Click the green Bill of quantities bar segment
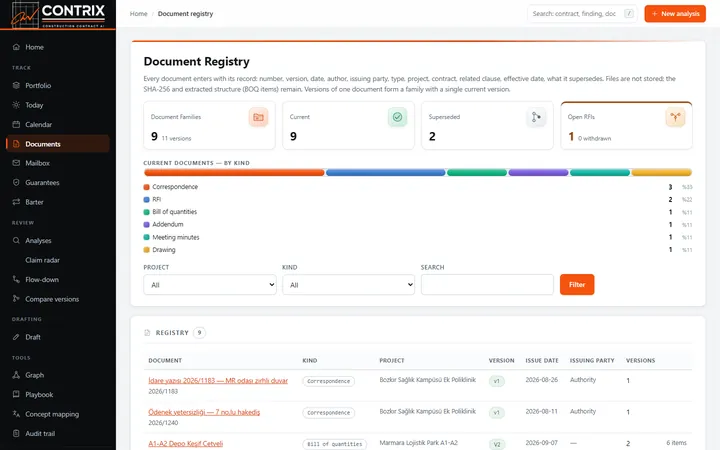Viewport: 720px width, 450px height. pos(477,173)
